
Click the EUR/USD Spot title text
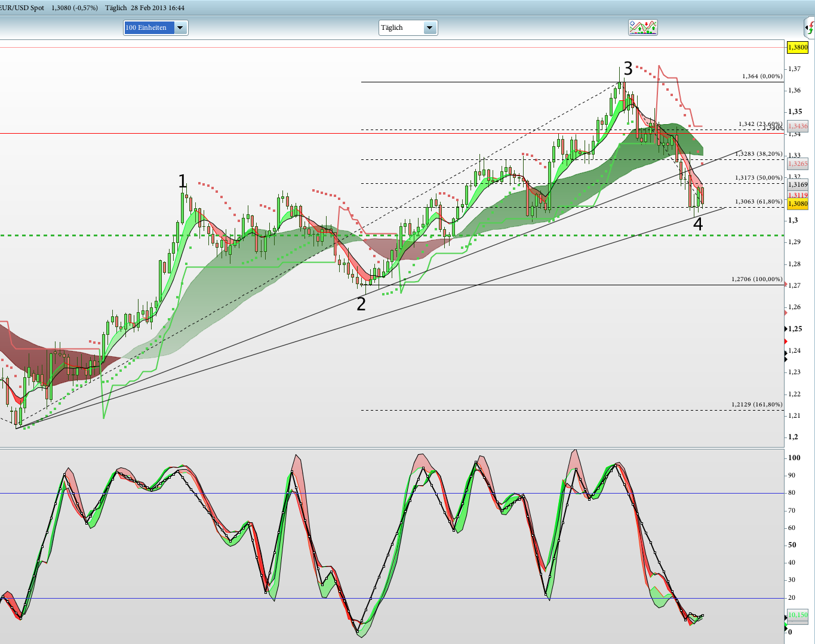22,8
